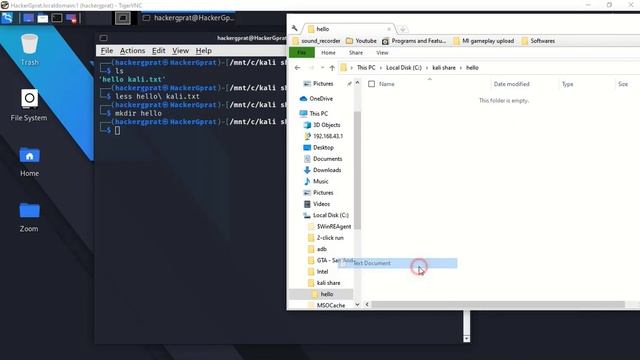
Task: Select Documents in the navigation pane
Action: (x=323, y=159)
